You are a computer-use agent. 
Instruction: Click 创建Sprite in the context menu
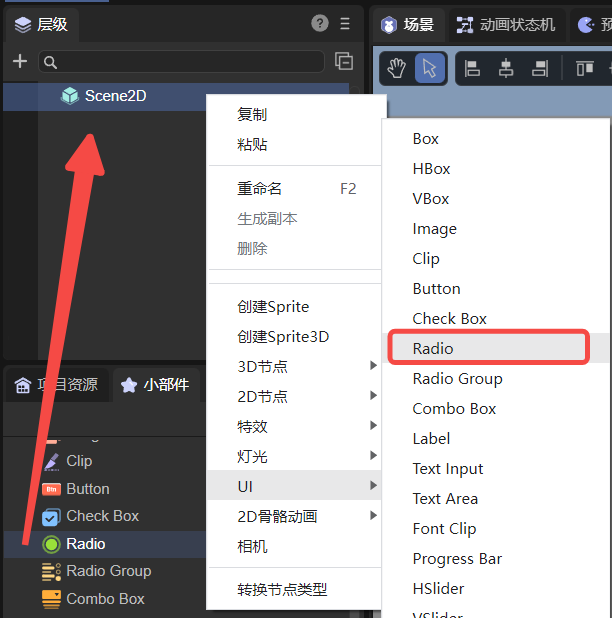pyautogui.click(x=273, y=306)
